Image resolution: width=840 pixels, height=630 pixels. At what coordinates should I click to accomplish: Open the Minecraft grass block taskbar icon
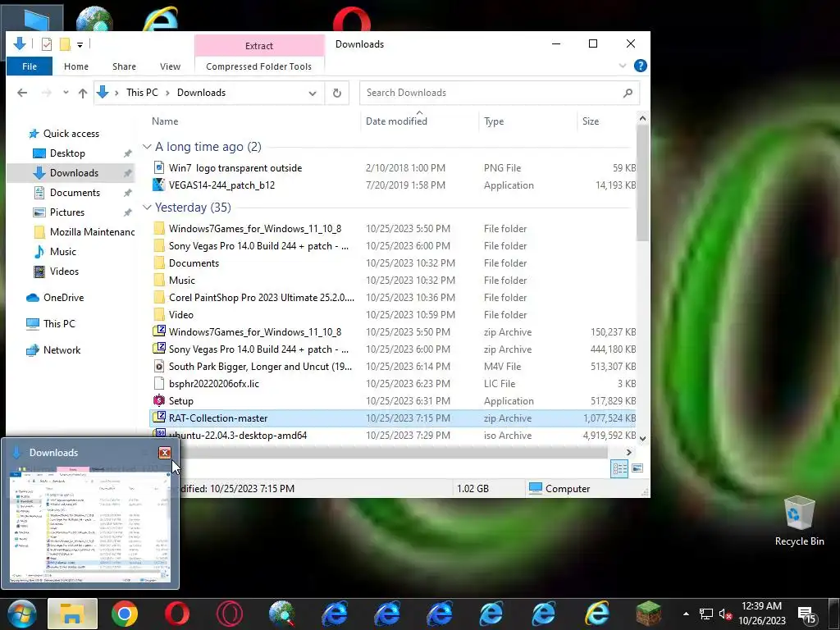[x=648, y=614]
